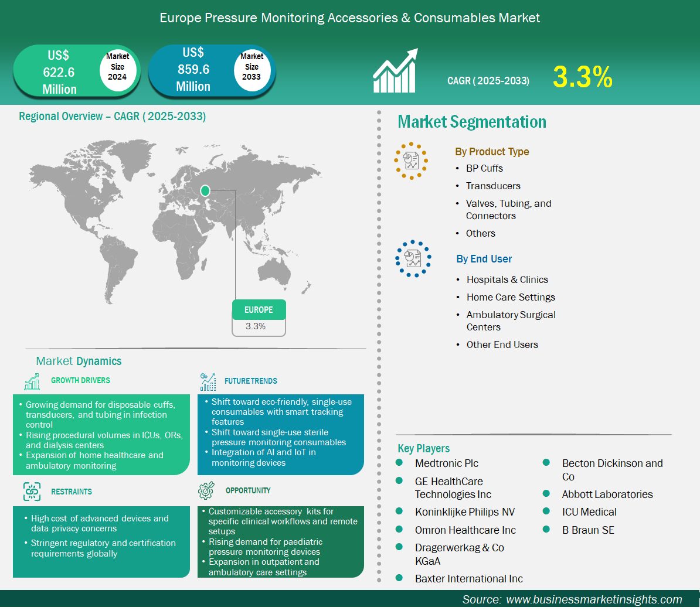Click the By End User blue icon
This screenshot has width=700, height=614.
click(413, 258)
